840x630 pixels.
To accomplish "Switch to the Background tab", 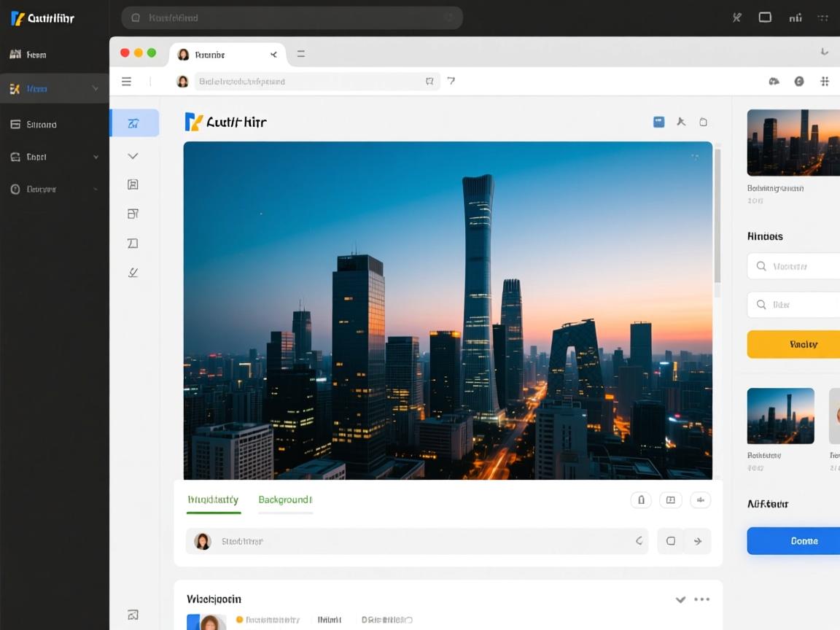I will click(x=285, y=500).
